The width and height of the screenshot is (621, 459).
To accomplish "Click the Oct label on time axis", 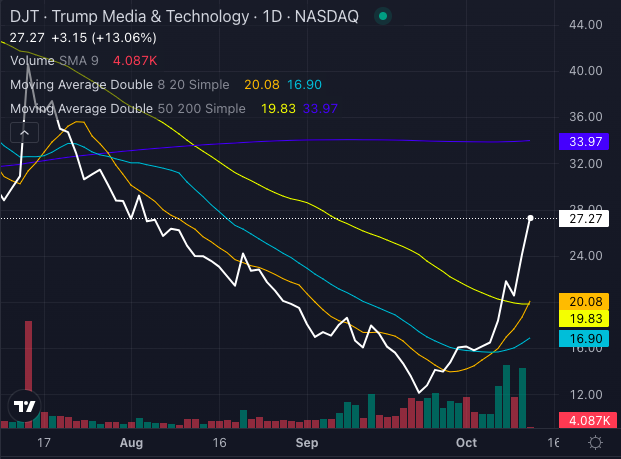I will (467, 441).
